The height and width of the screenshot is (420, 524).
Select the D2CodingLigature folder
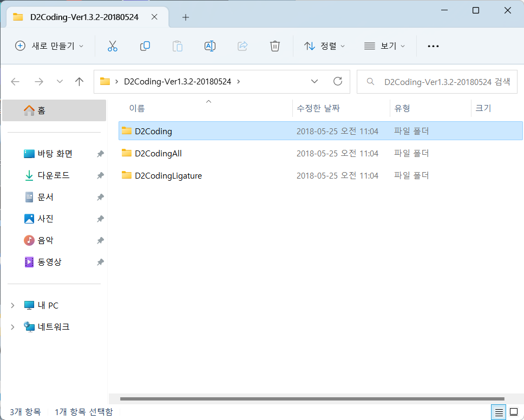click(x=168, y=175)
